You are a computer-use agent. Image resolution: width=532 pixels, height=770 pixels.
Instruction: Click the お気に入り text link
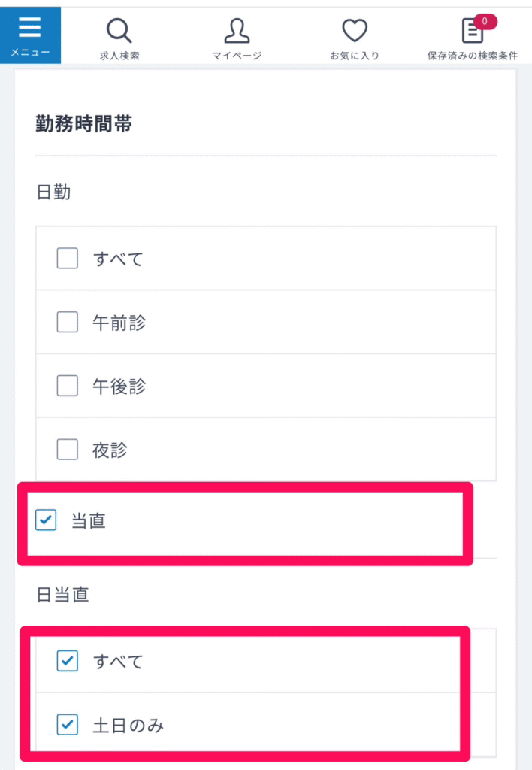click(355, 56)
